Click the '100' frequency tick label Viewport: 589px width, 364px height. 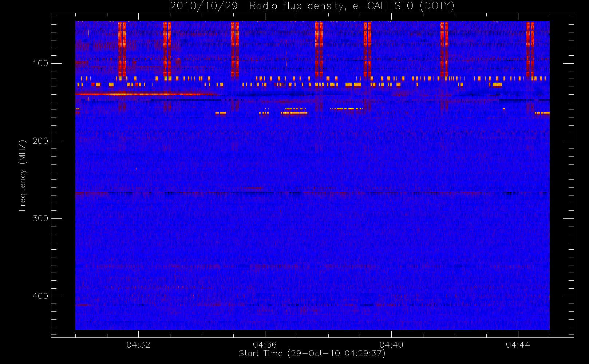pyautogui.click(x=40, y=63)
